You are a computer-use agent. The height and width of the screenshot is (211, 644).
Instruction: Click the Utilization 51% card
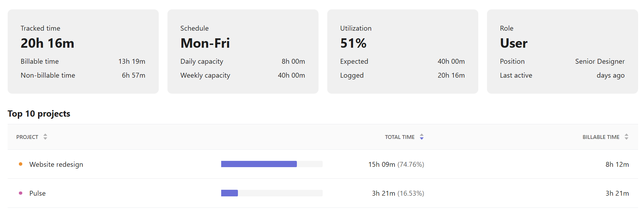[x=403, y=52]
